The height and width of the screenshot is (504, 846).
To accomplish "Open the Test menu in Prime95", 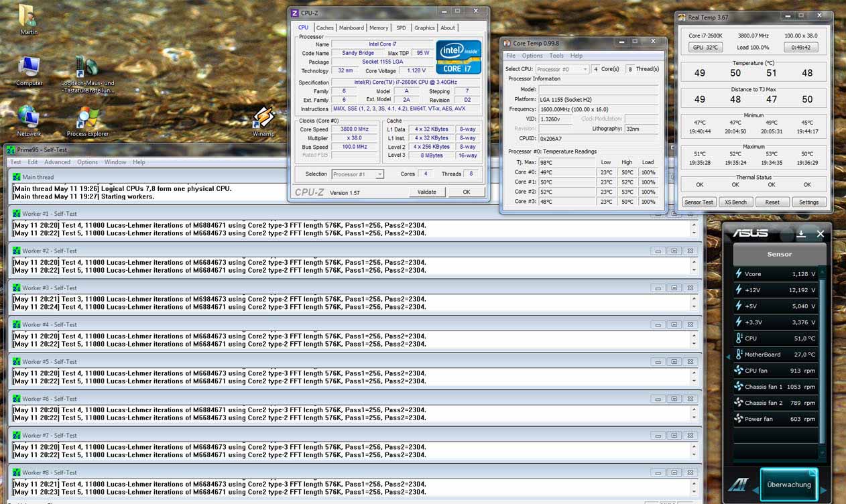I will (15, 162).
